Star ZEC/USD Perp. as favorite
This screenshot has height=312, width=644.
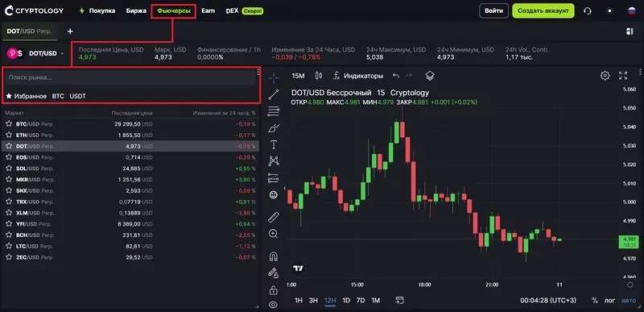click(x=9, y=257)
